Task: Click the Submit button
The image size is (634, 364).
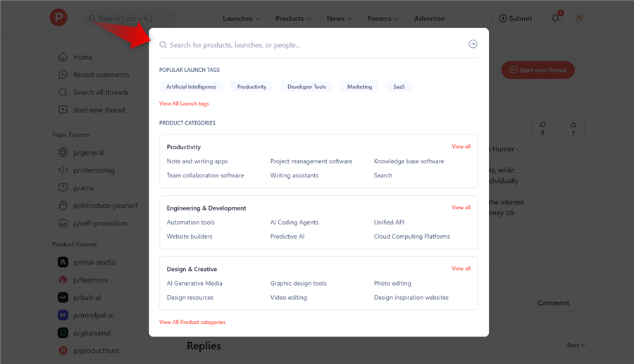Action: (515, 18)
